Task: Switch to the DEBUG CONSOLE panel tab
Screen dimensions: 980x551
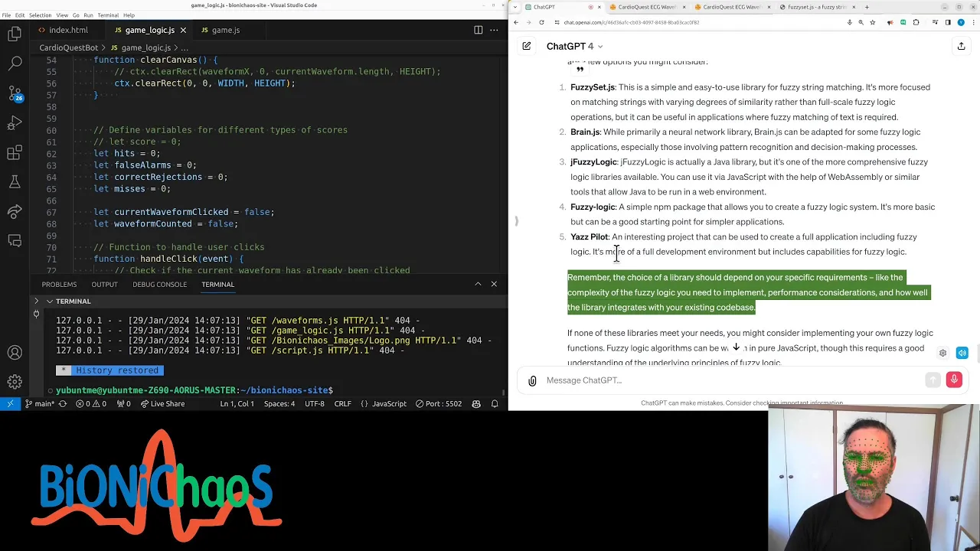Action: tap(159, 284)
